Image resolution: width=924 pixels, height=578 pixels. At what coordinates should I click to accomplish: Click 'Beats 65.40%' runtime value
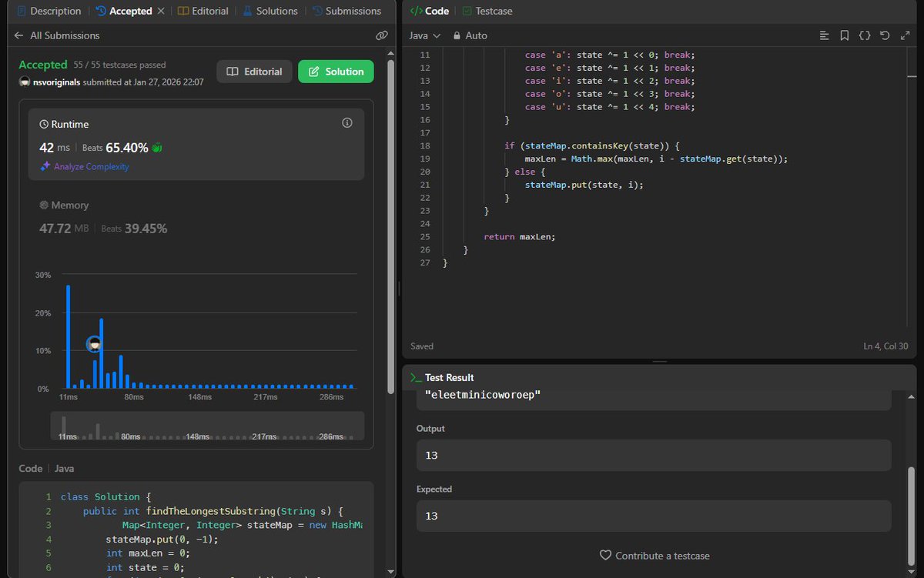tap(115, 147)
